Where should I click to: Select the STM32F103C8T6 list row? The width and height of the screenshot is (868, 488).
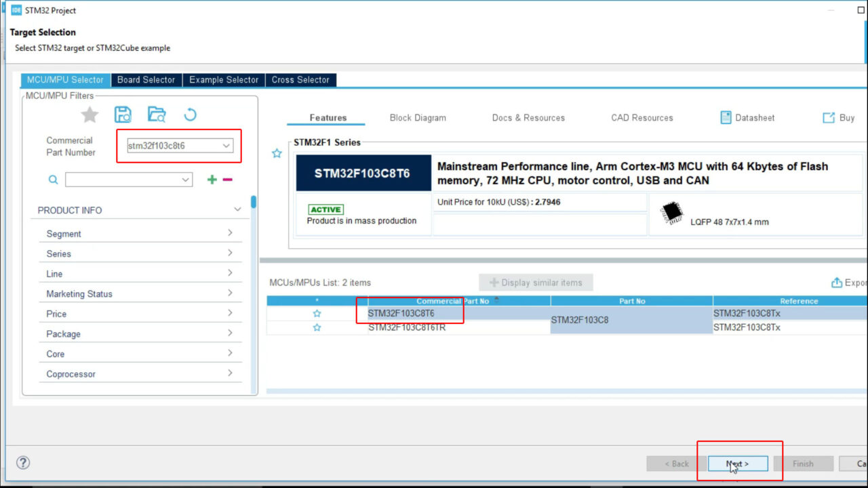[x=567, y=314]
